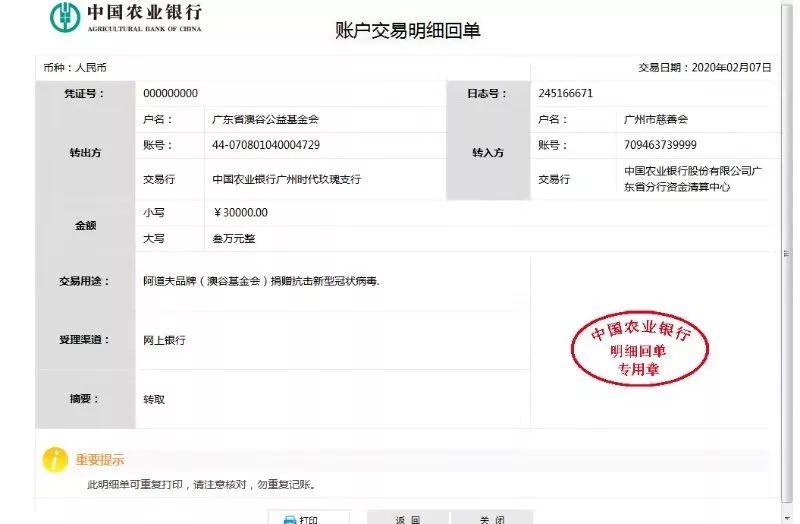Viewport: 800px width, 524px height.
Task: Click the 大写 label
Action: tap(154, 238)
